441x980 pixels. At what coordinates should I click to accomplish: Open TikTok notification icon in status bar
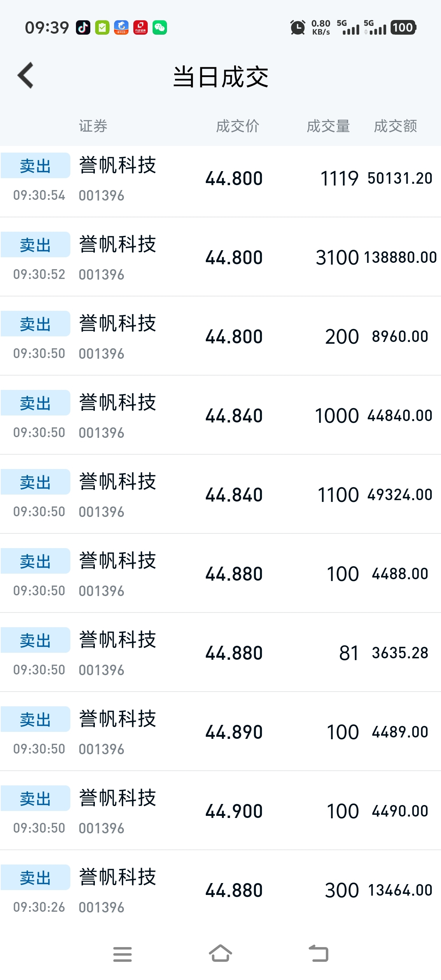tap(83, 27)
